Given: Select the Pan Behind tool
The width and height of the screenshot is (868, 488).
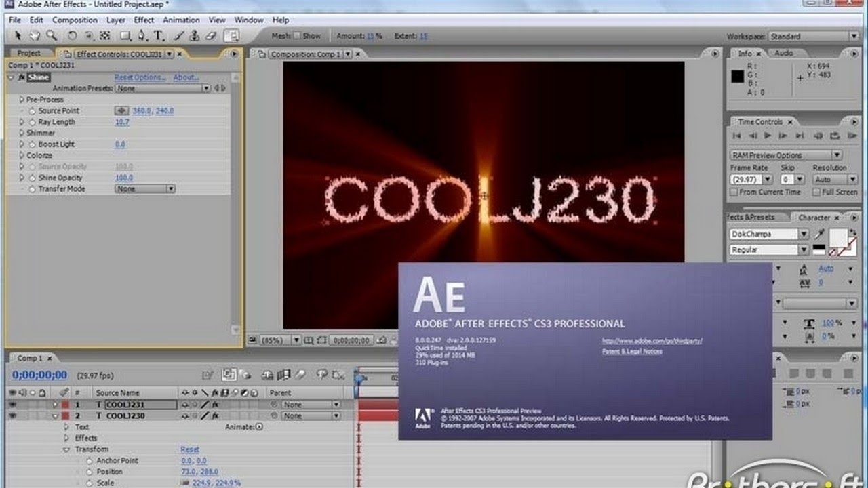Looking at the screenshot, I should [x=105, y=36].
